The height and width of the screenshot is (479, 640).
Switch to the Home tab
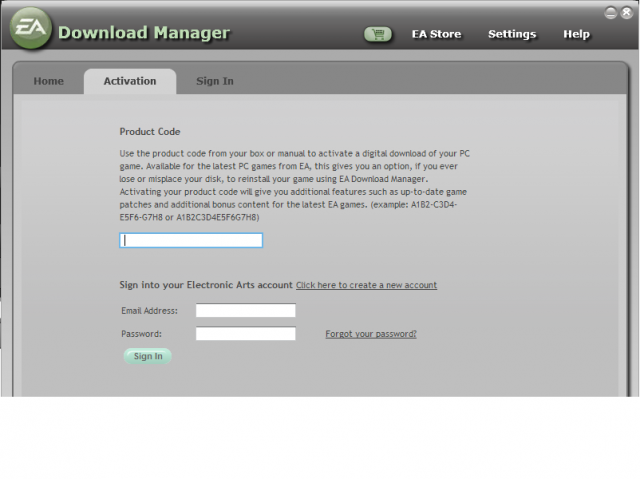click(x=49, y=81)
